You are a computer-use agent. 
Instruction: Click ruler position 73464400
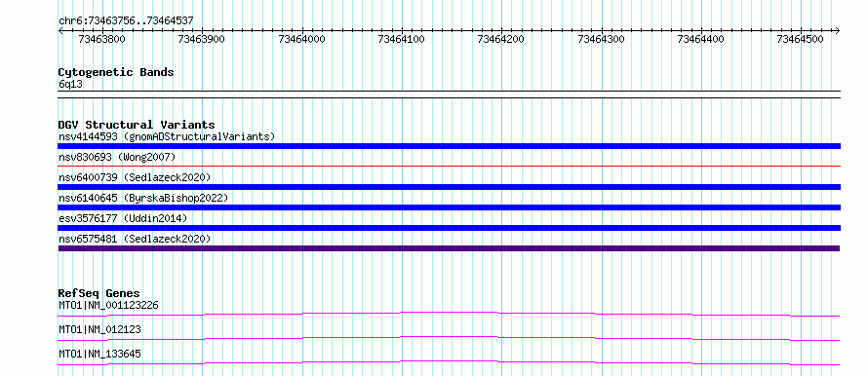click(x=701, y=39)
